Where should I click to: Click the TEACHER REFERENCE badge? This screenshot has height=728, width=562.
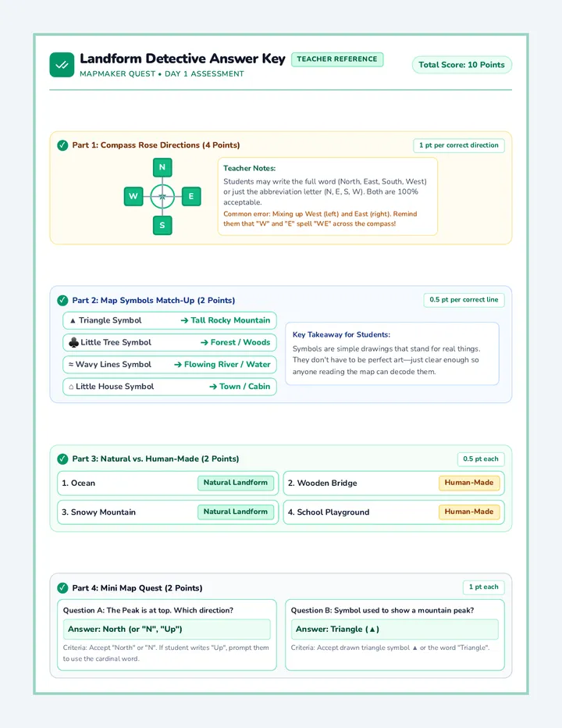[337, 59]
